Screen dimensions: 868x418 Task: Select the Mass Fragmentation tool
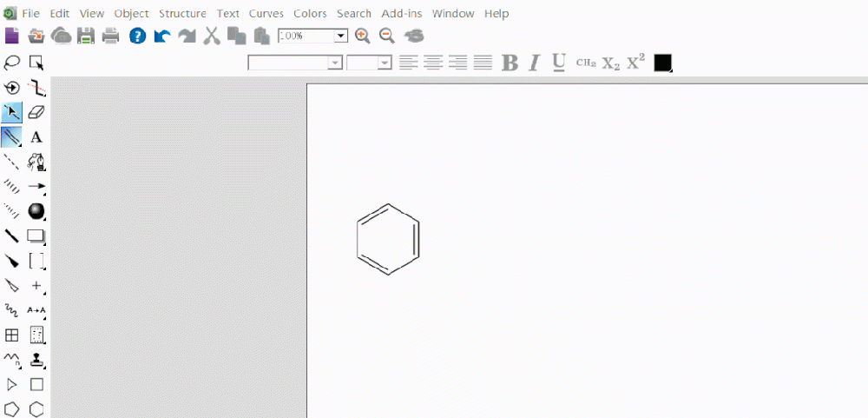point(36,88)
